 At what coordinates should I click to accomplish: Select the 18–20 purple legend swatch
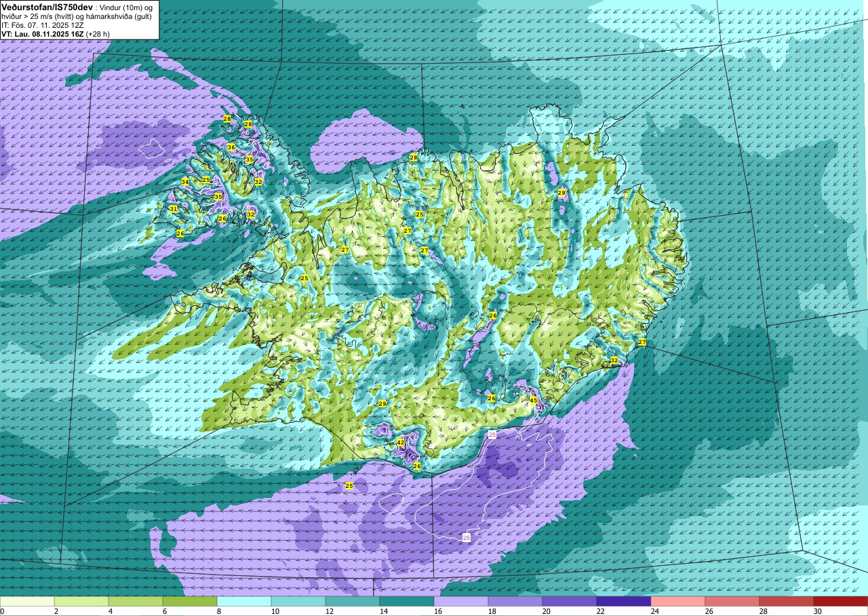515,601
